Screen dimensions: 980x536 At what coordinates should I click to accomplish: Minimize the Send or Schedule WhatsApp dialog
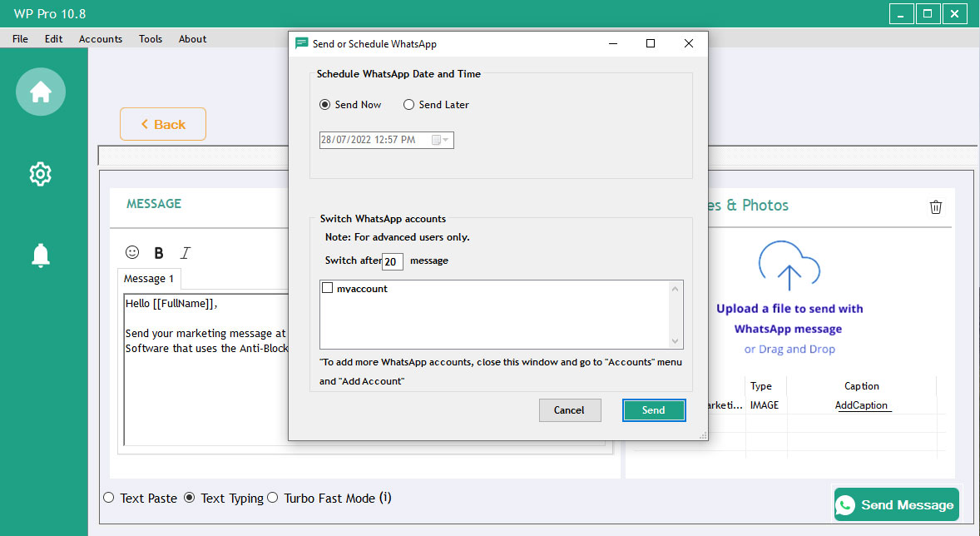pyautogui.click(x=613, y=43)
